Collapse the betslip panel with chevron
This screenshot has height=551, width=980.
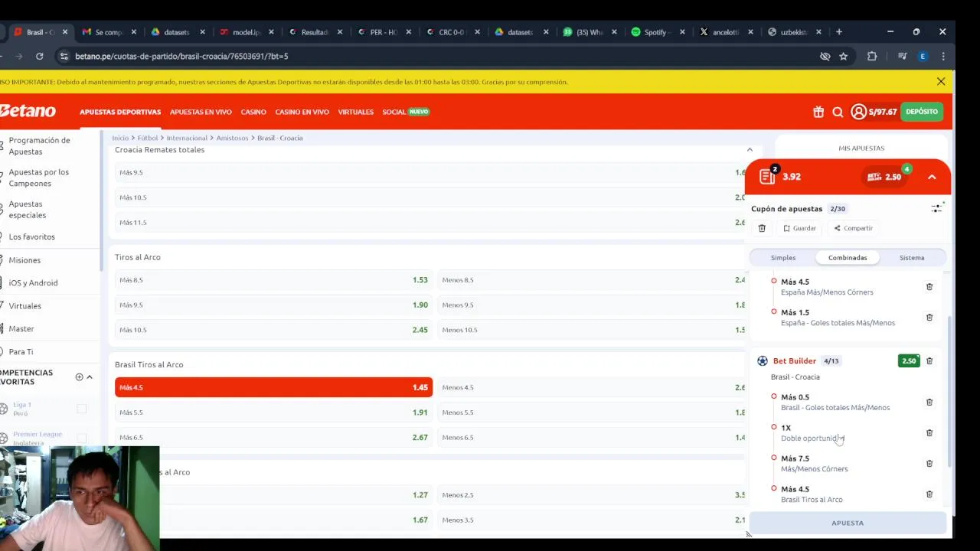pyautogui.click(x=932, y=177)
